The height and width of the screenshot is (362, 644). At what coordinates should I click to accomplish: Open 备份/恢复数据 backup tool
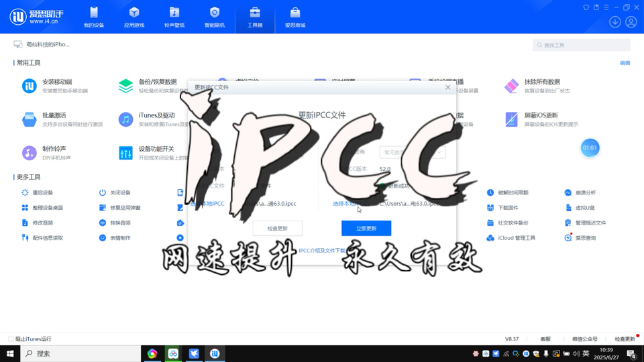tap(152, 86)
